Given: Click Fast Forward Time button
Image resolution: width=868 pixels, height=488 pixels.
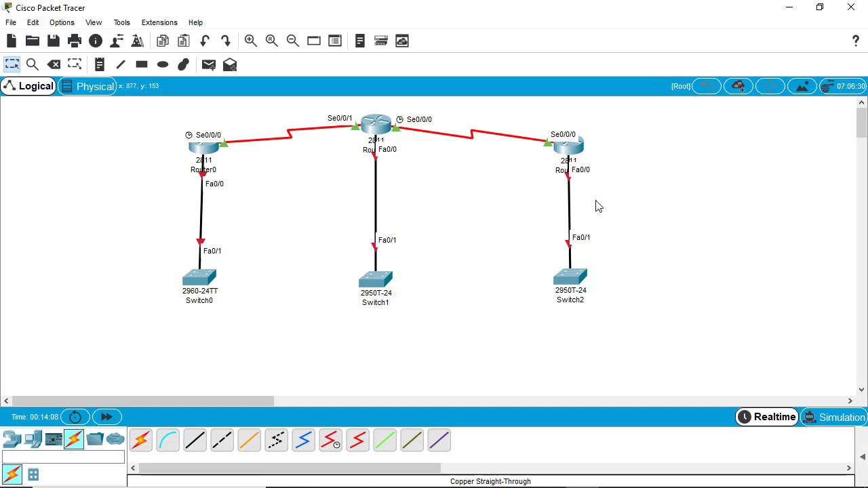Looking at the screenshot, I should [106, 417].
